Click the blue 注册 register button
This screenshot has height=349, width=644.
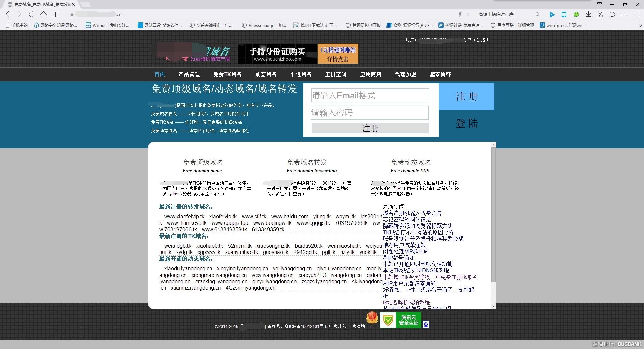[466, 97]
